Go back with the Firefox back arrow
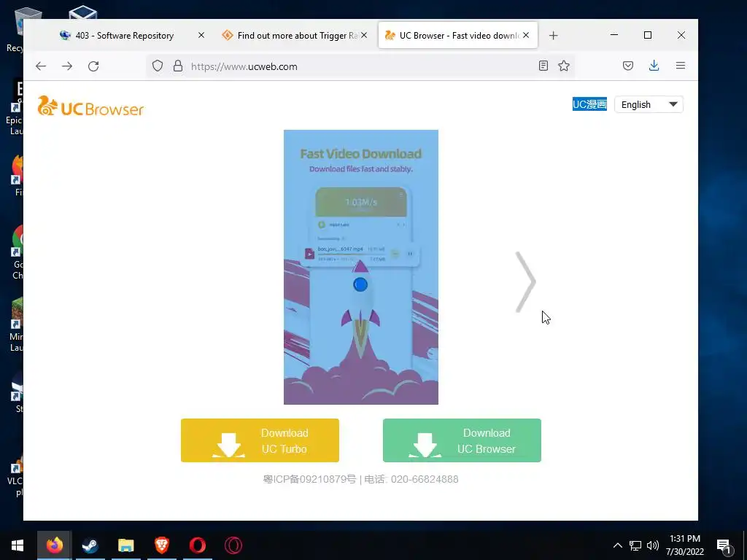Image resolution: width=747 pixels, height=560 pixels. 41,66
